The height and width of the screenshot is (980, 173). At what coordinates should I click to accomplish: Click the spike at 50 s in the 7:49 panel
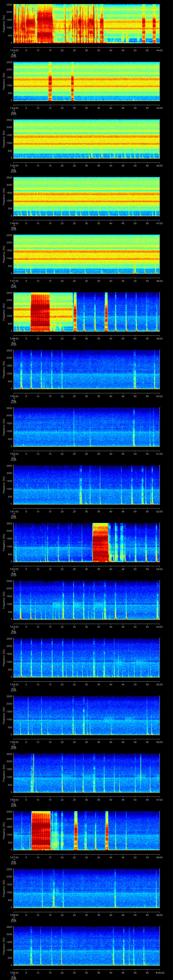135,369
